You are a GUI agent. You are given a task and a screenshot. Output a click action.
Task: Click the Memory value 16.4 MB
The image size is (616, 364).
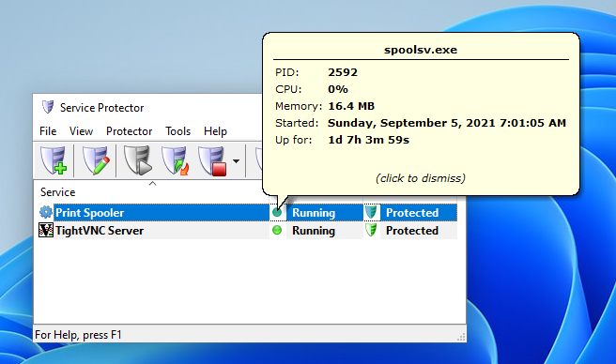point(351,106)
